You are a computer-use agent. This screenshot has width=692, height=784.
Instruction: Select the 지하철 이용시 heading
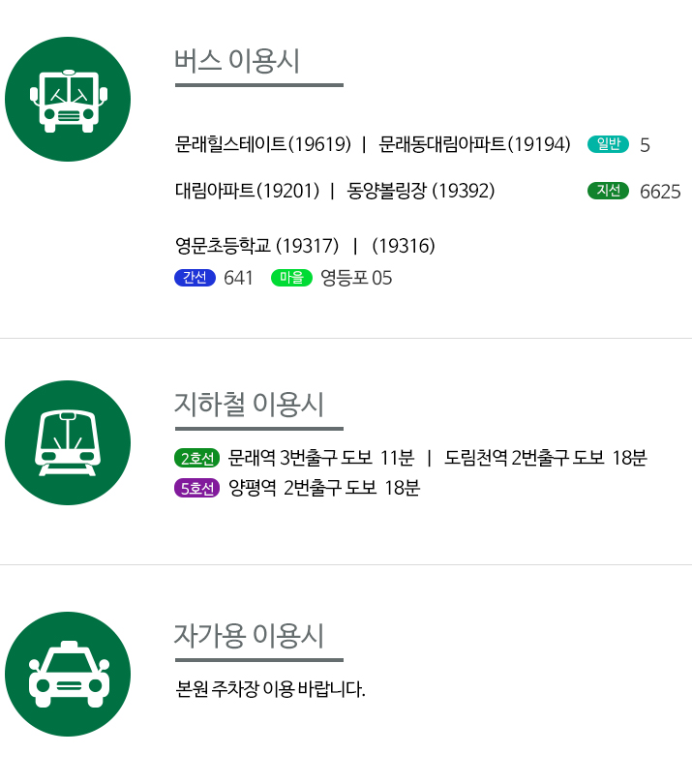coord(249,404)
